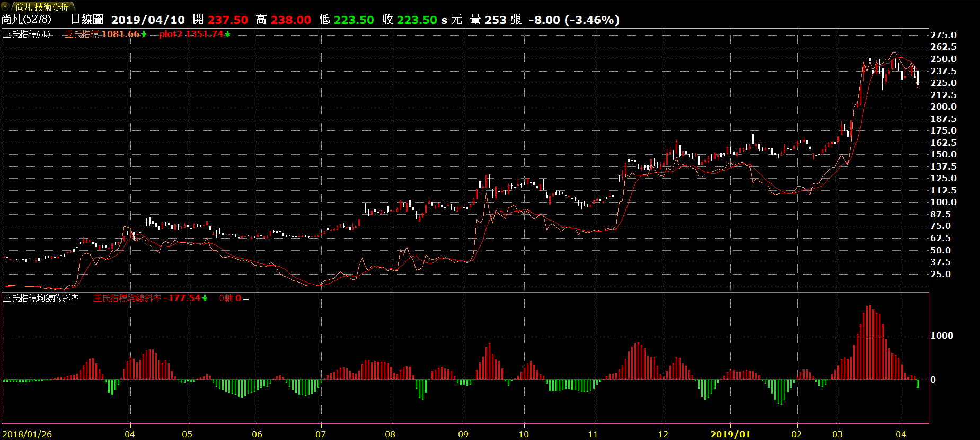Click the equals sign icon after 0軸 0
The image size is (980, 440).
[x=246, y=298]
